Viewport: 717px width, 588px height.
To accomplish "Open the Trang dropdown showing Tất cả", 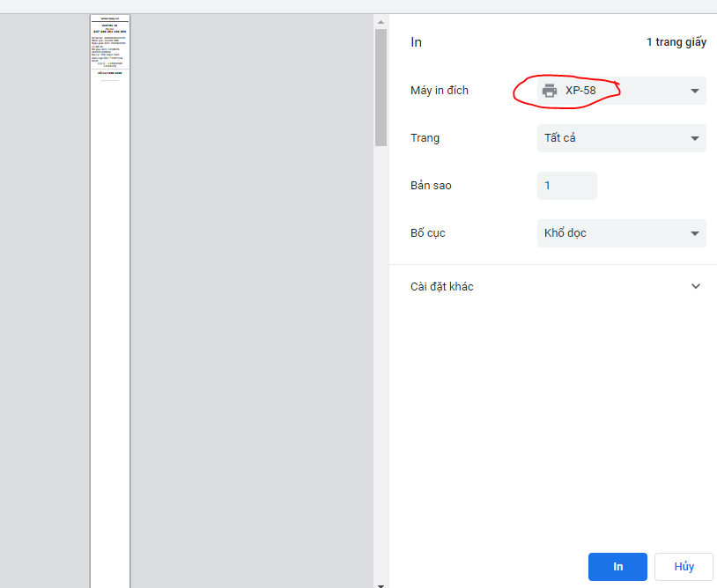I will click(x=621, y=138).
